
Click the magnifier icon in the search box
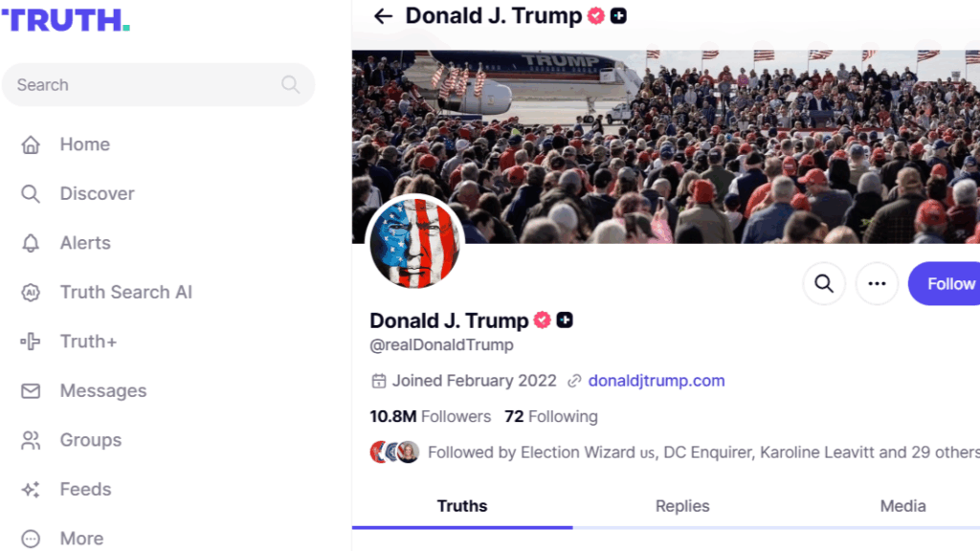point(291,85)
